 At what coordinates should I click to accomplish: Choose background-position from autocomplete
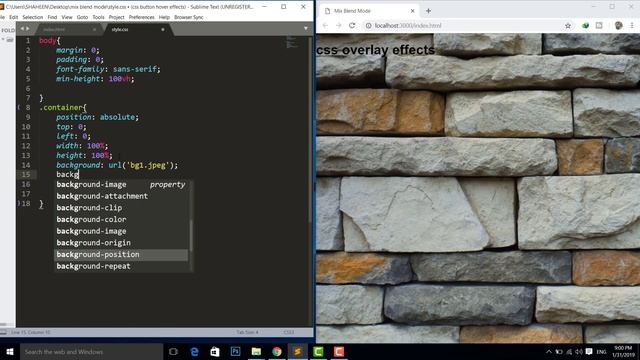point(121,254)
